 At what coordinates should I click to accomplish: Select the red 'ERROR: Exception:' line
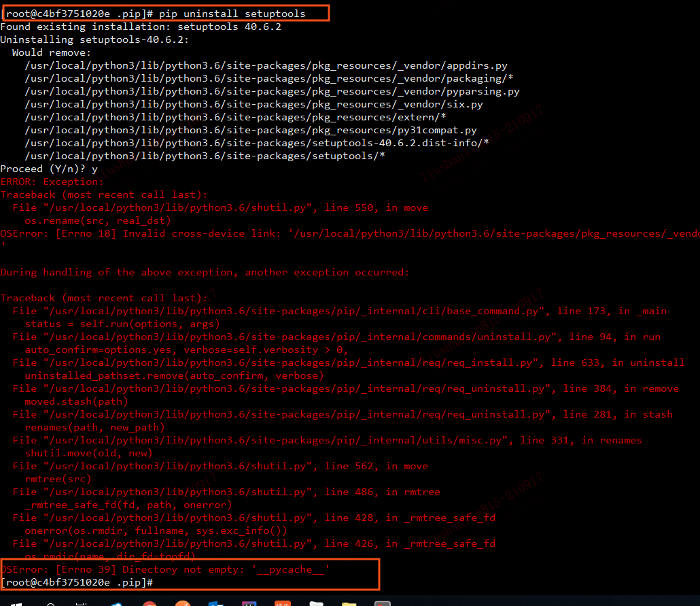pyautogui.click(x=52, y=182)
